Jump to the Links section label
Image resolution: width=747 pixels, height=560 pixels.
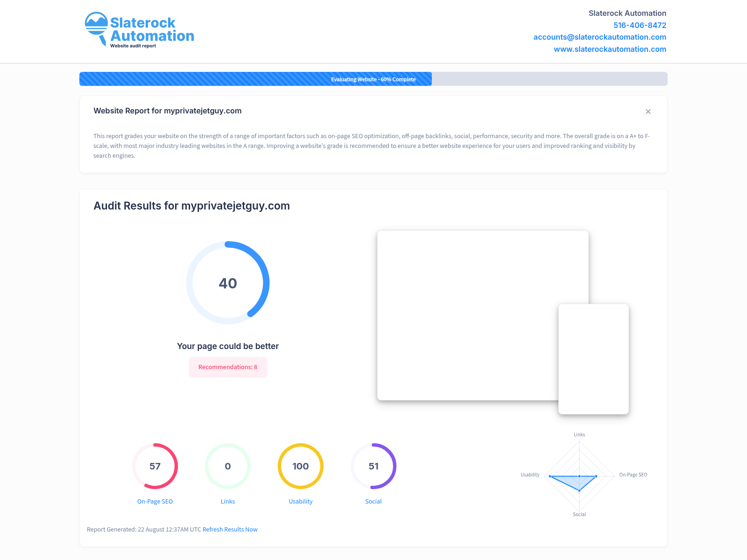point(228,501)
